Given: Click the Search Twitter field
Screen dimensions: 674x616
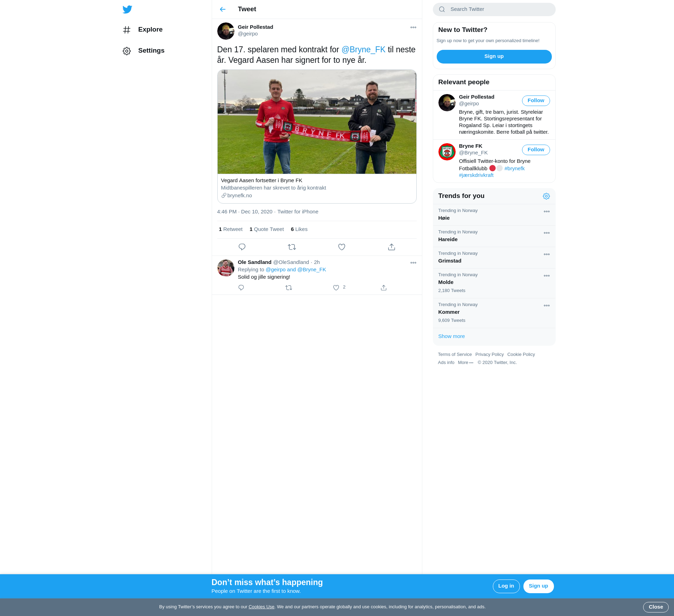Looking at the screenshot, I should pos(494,9).
